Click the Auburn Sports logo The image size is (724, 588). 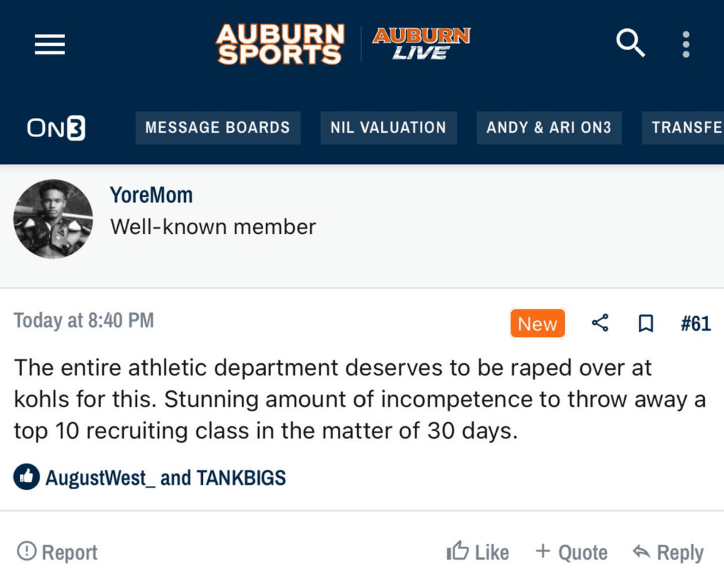(280, 44)
